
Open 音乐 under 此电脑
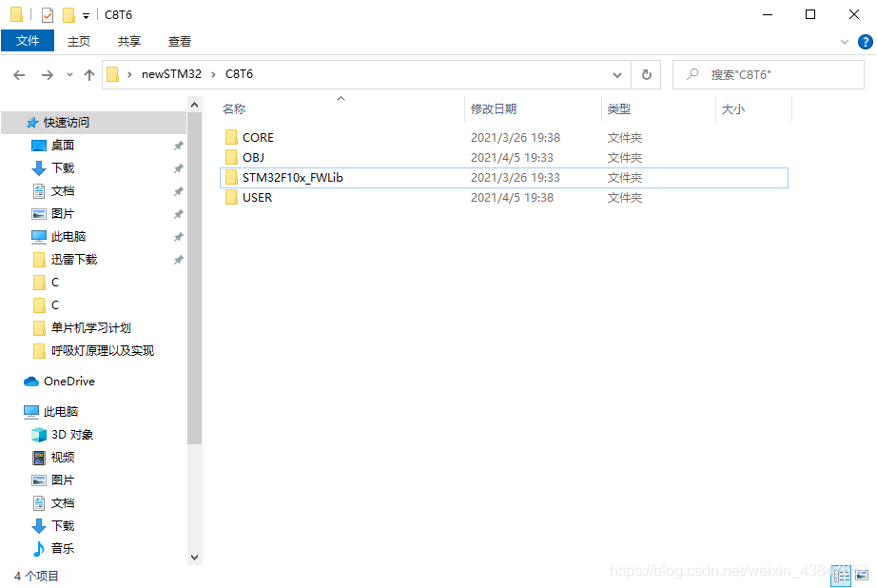62,549
